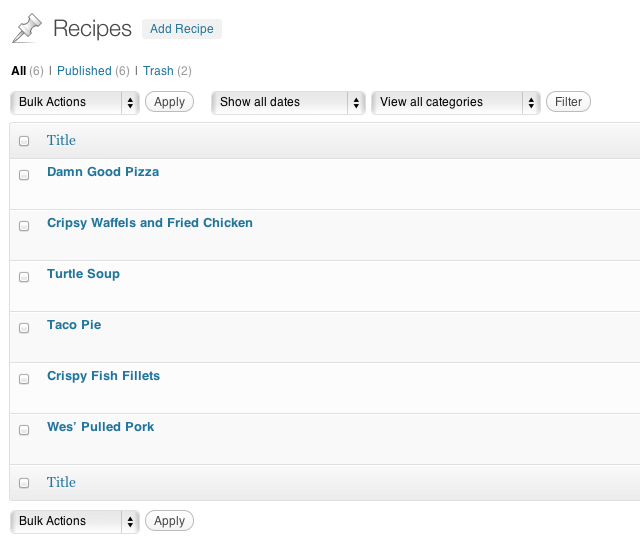Screen dimensions: 640x553
Task: Open Cripsy Waffles and Fried Chicken
Action: (x=149, y=223)
